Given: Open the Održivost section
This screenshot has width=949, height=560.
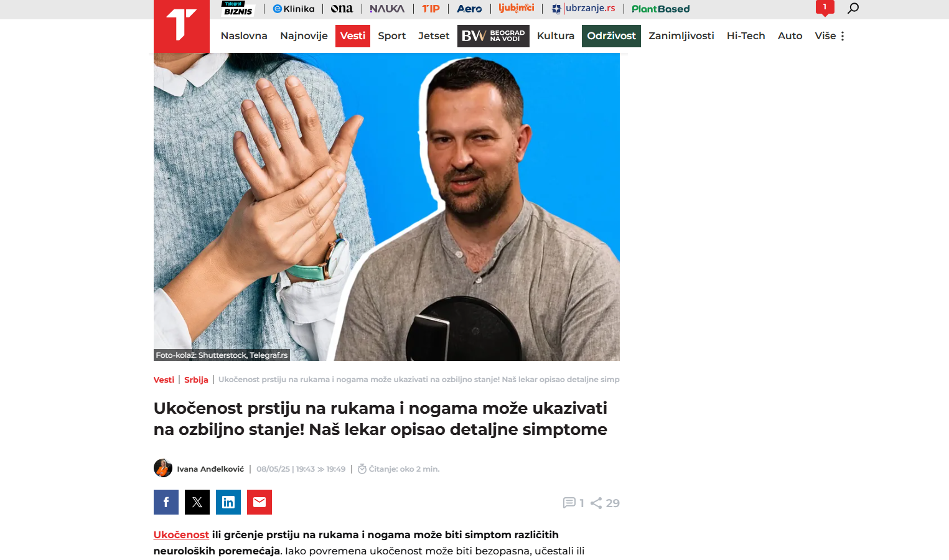Looking at the screenshot, I should [611, 36].
